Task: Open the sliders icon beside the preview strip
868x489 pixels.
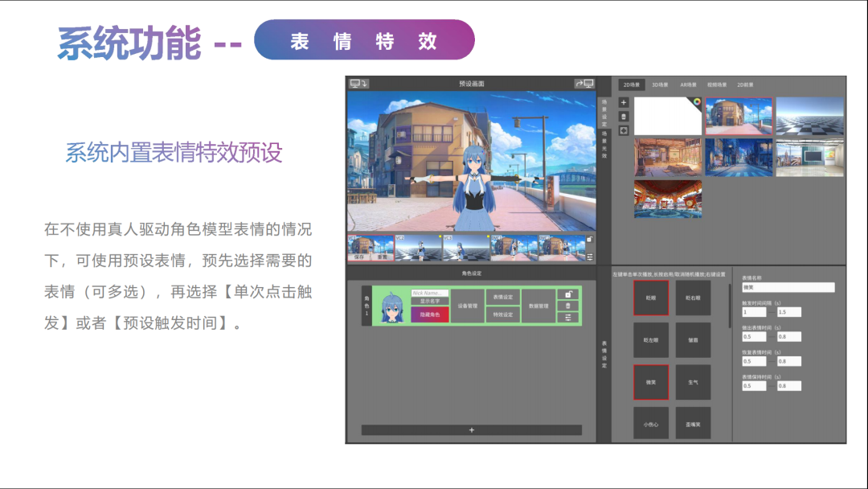Action: pos(590,257)
